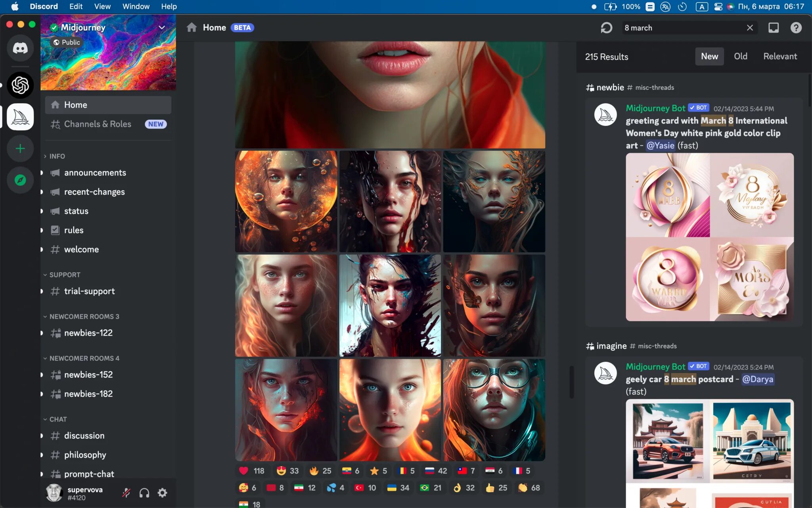Open the Inbox icon
This screenshot has width=812, height=508.
(x=773, y=28)
